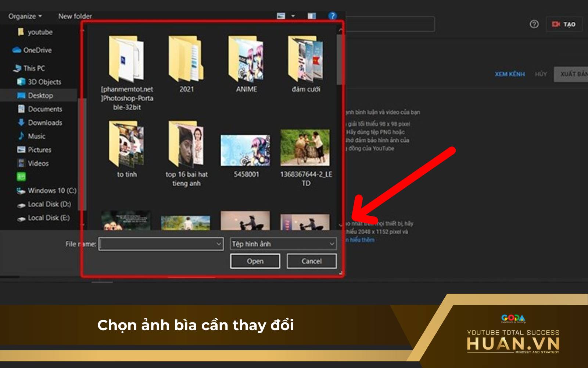588x368 pixels.
Task: Expand the File name combo box dropdown
Action: click(x=218, y=244)
